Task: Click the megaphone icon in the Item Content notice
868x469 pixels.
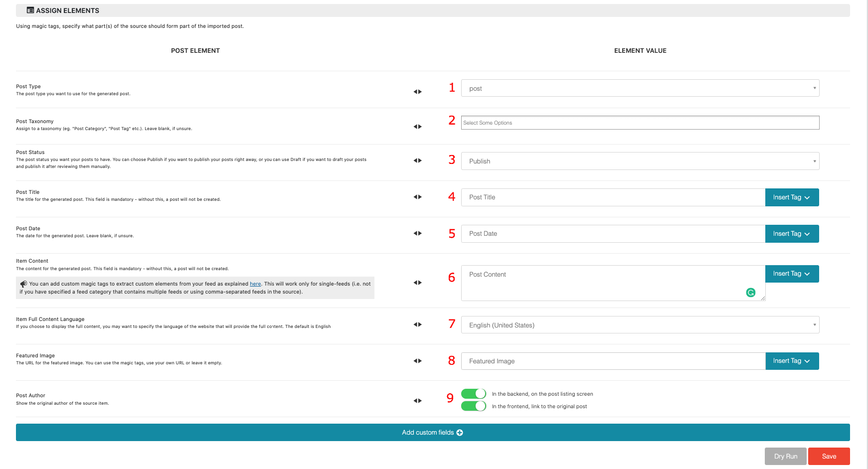Action: (23, 284)
